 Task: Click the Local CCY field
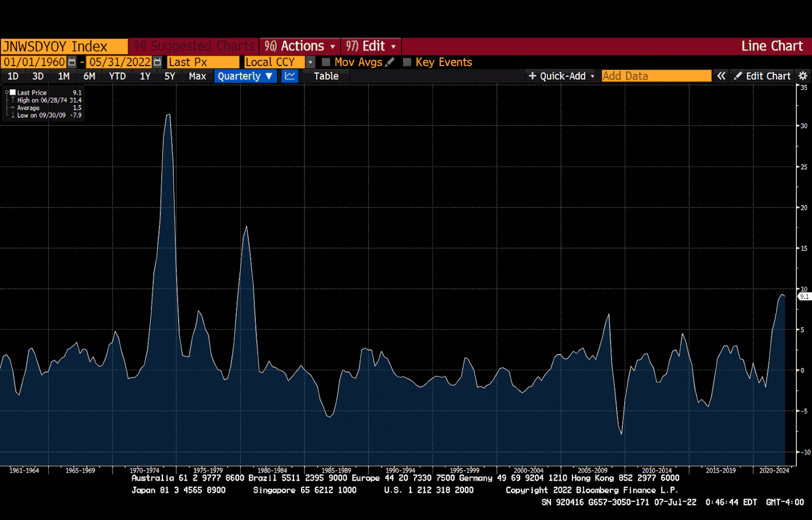coord(275,62)
